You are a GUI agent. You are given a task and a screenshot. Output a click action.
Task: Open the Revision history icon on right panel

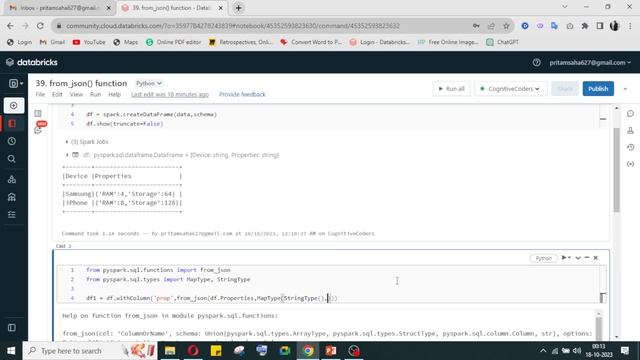point(631,147)
